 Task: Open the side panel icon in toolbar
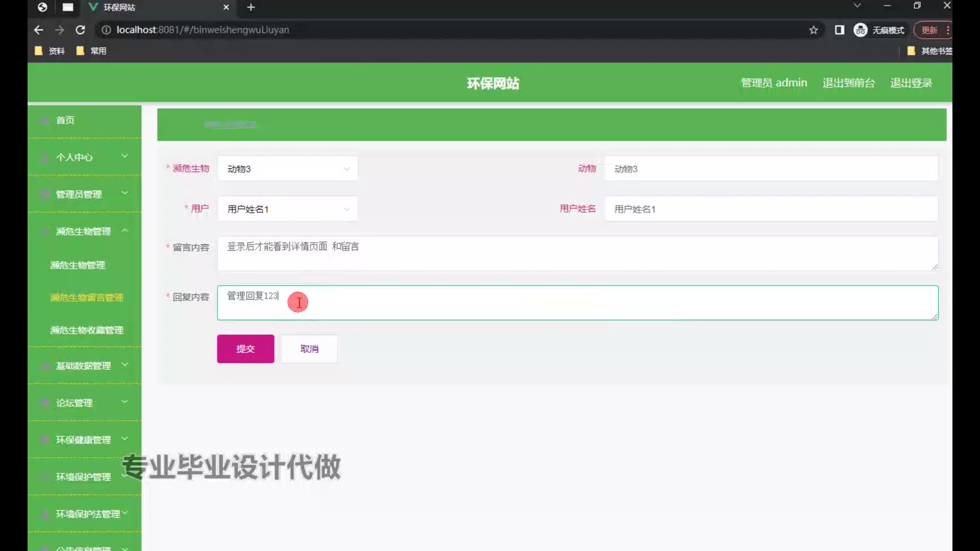tap(839, 30)
